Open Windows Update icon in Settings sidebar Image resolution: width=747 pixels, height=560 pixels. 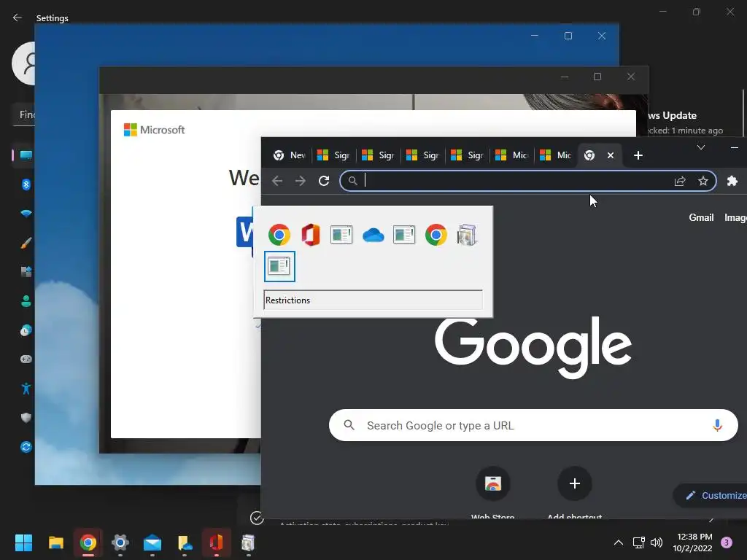pyautogui.click(x=26, y=447)
